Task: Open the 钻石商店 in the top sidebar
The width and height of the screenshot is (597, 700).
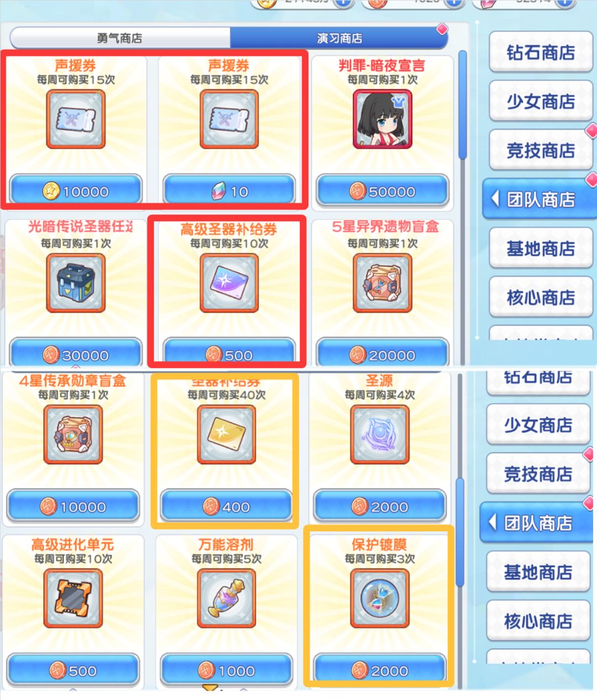Action: point(541,52)
